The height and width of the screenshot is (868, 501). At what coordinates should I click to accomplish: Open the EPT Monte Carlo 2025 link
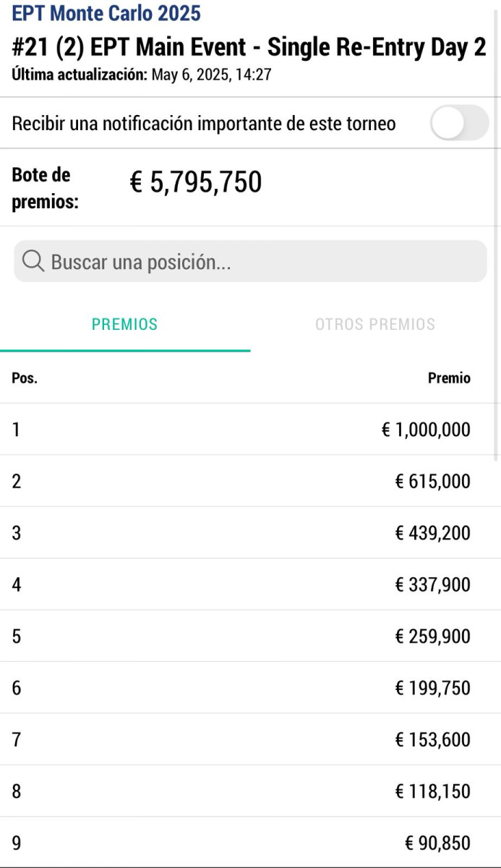[106, 13]
